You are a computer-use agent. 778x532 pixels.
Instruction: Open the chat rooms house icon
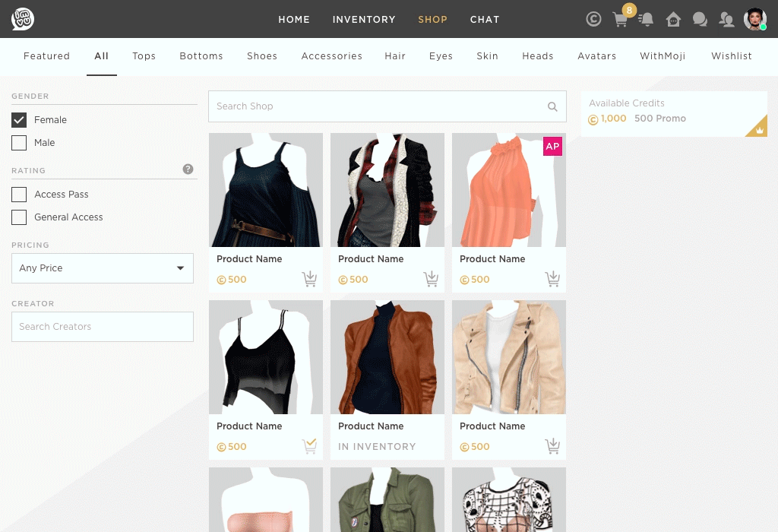[x=673, y=19]
